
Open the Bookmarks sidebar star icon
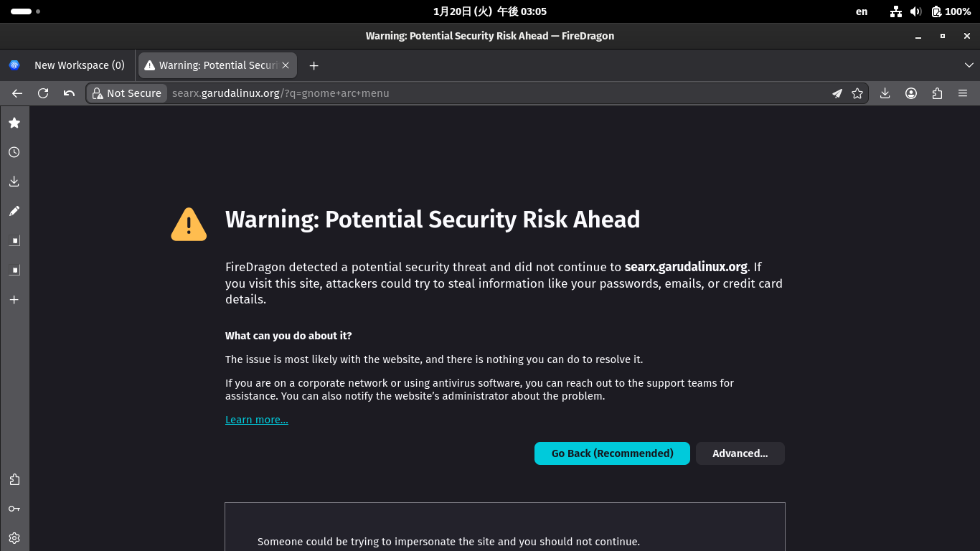pyautogui.click(x=14, y=123)
